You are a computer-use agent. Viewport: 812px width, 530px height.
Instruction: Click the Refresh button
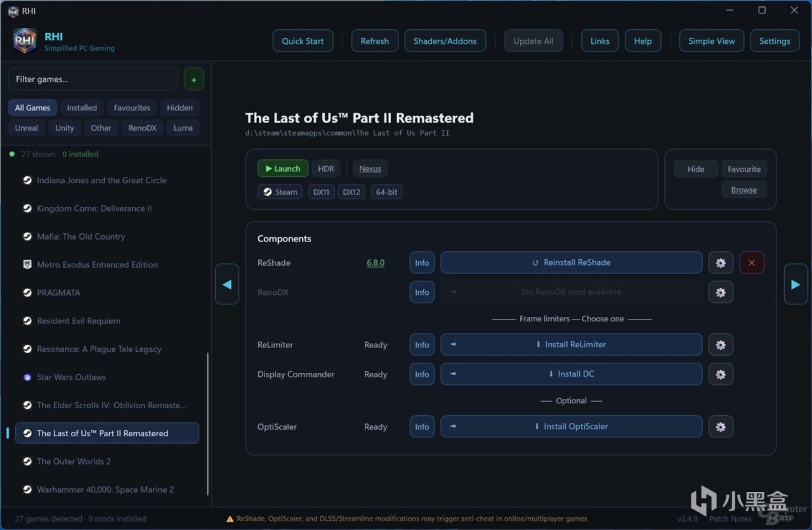click(374, 41)
